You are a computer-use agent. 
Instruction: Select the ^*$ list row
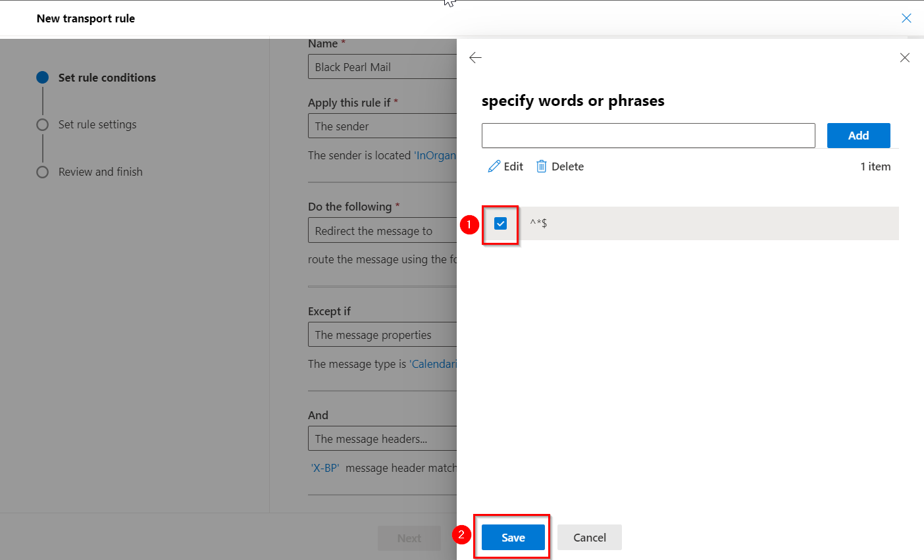pos(711,224)
